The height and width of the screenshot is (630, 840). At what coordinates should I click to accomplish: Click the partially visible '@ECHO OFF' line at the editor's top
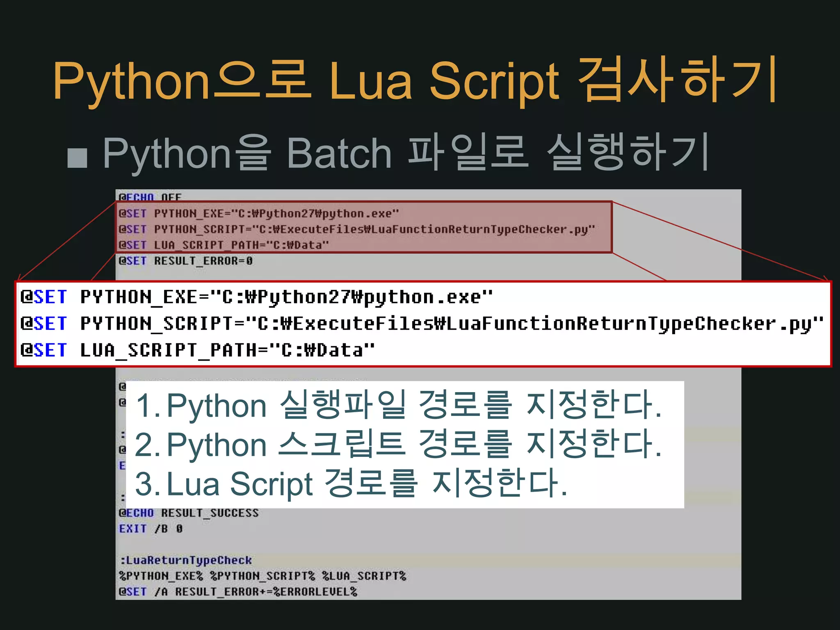150,197
